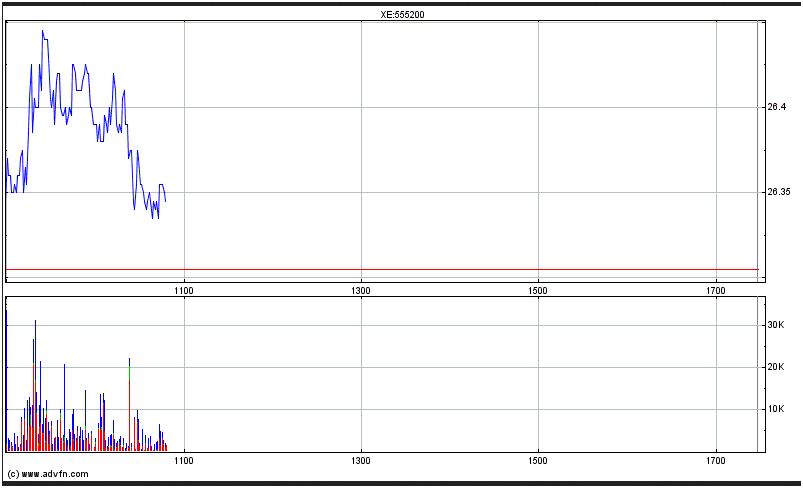Viewport: 803px width, 488px height.
Task: Click the 30K volume axis label
Action: coord(776,325)
